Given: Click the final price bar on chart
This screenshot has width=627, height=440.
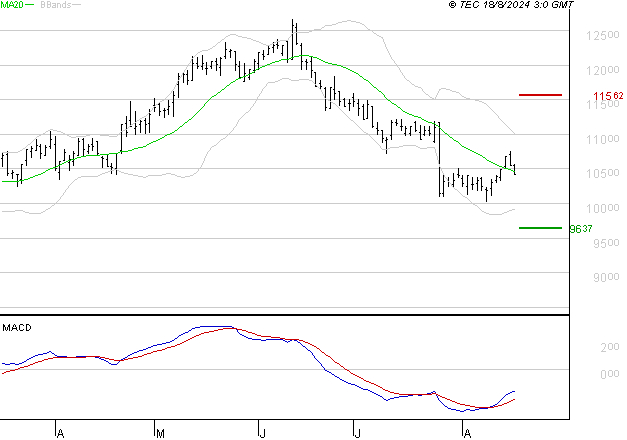Looking at the screenshot, I should 515,169.
